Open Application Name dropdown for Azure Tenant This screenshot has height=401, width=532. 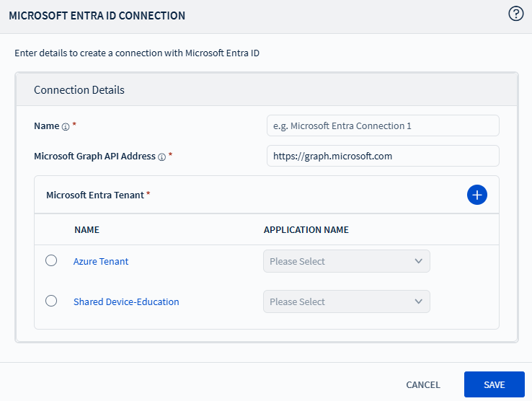pos(346,261)
